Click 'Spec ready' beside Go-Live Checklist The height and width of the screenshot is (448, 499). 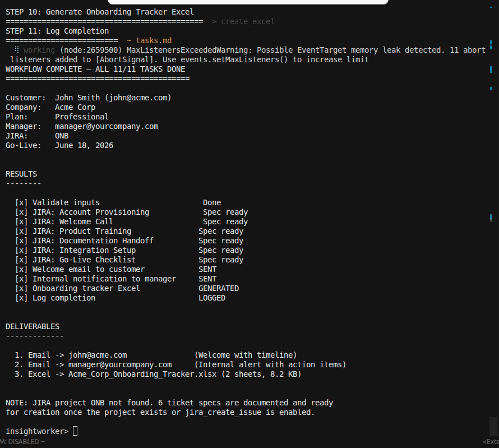pyautogui.click(x=221, y=260)
